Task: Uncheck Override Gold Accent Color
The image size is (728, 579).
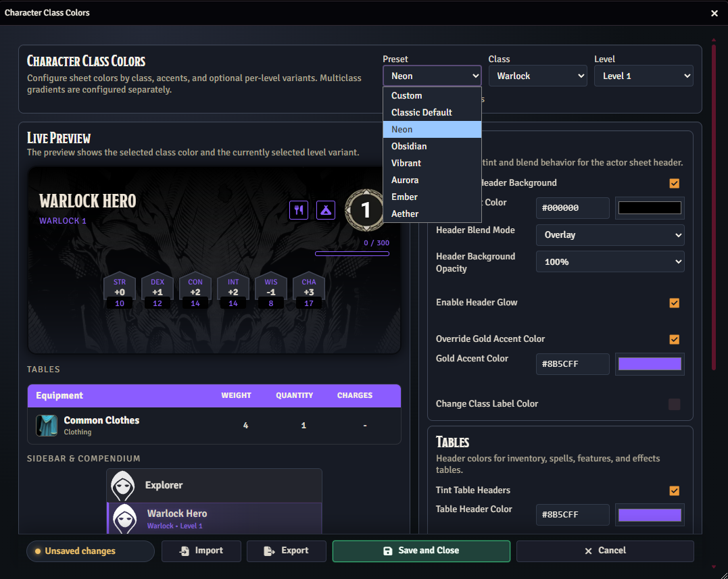Action: (x=674, y=339)
